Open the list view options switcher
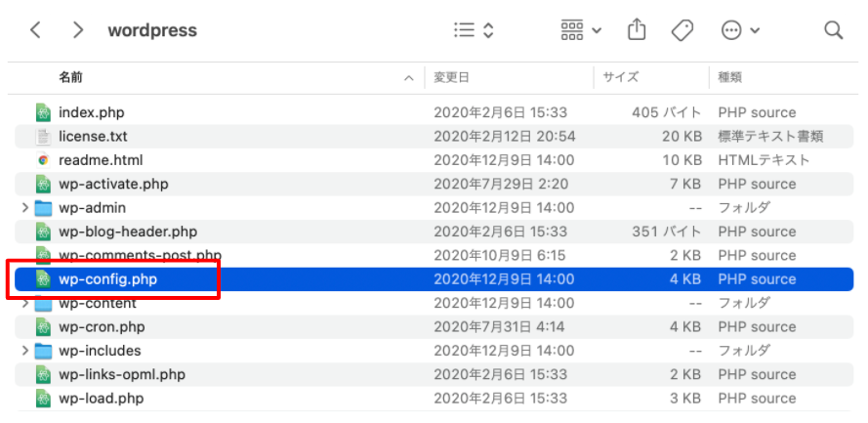The width and height of the screenshot is (868, 423). click(x=475, y=30)
